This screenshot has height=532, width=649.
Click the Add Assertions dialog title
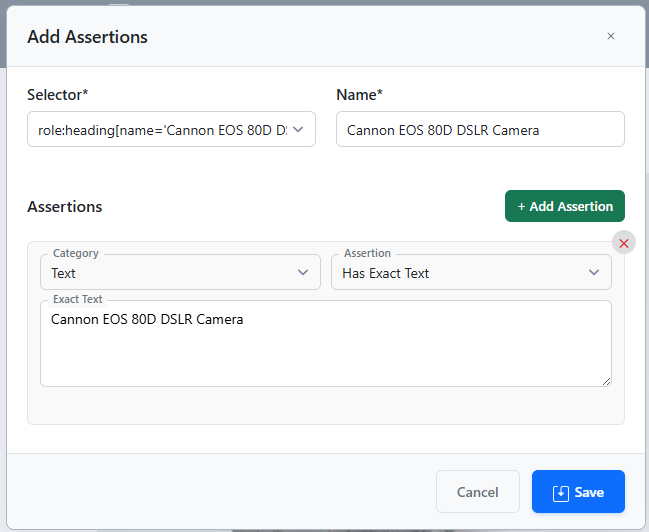87,37
